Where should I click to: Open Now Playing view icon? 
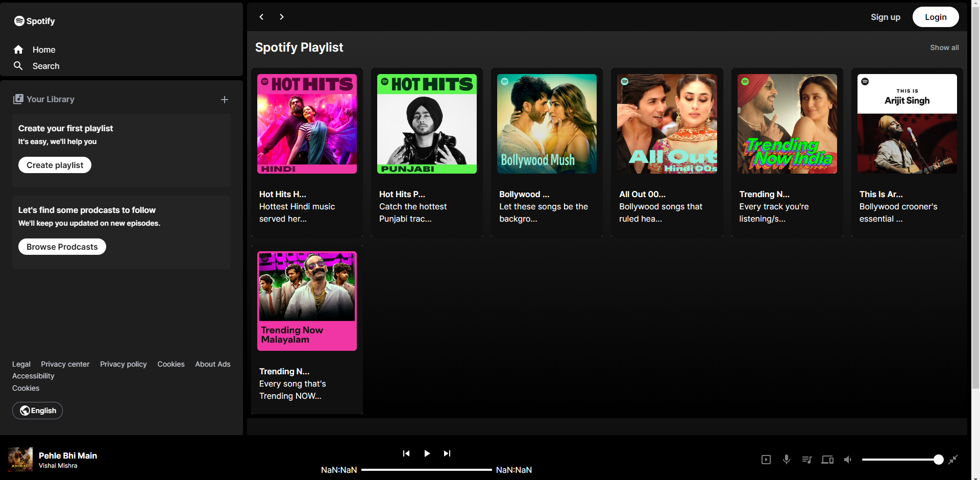[x=766, y=460]
